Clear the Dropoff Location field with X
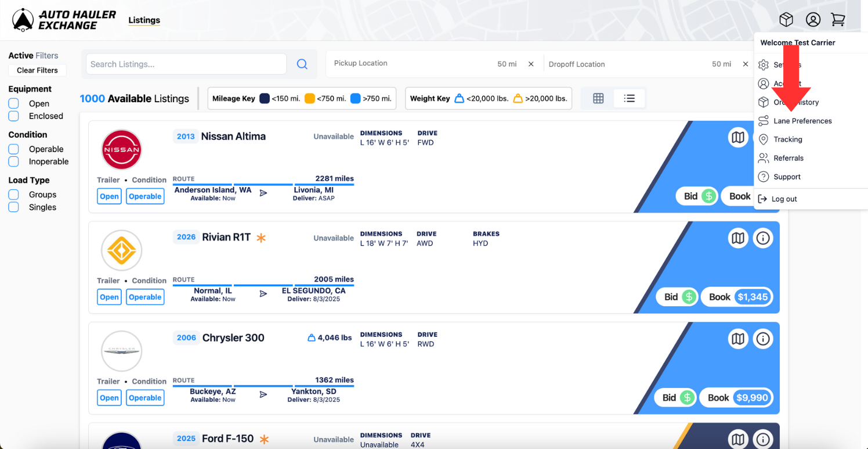Screen dimensions: 868x449 point(746,64)
